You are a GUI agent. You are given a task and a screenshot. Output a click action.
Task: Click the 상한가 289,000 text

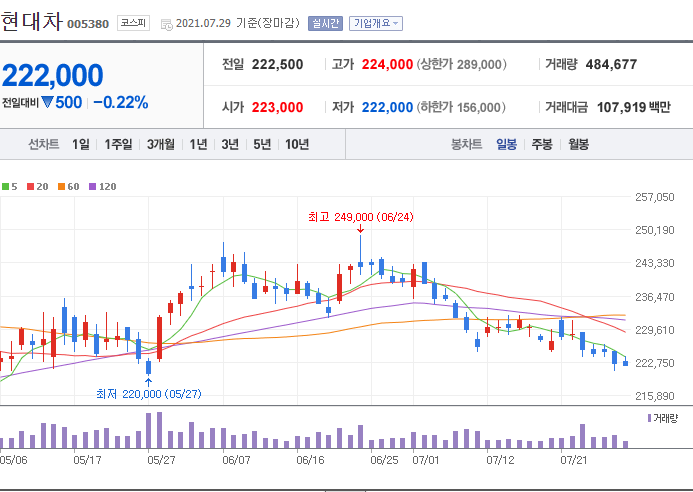pos(461,65)
